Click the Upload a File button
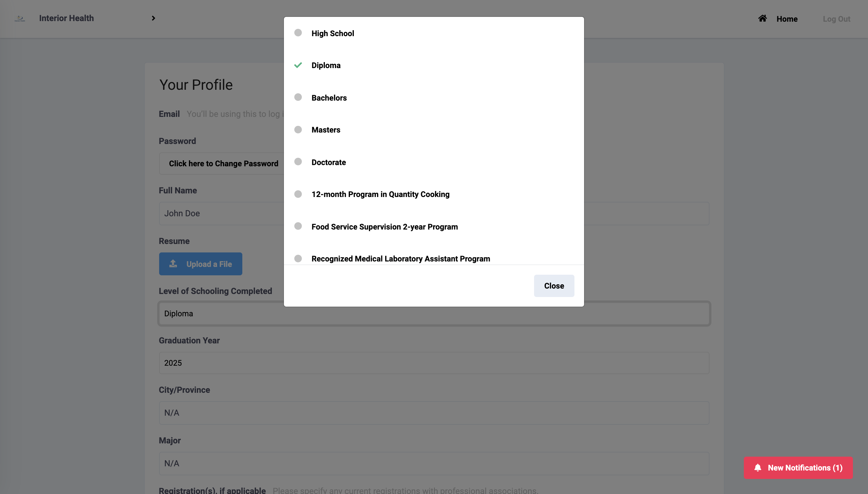868x494 pixels. coord(201,264)
